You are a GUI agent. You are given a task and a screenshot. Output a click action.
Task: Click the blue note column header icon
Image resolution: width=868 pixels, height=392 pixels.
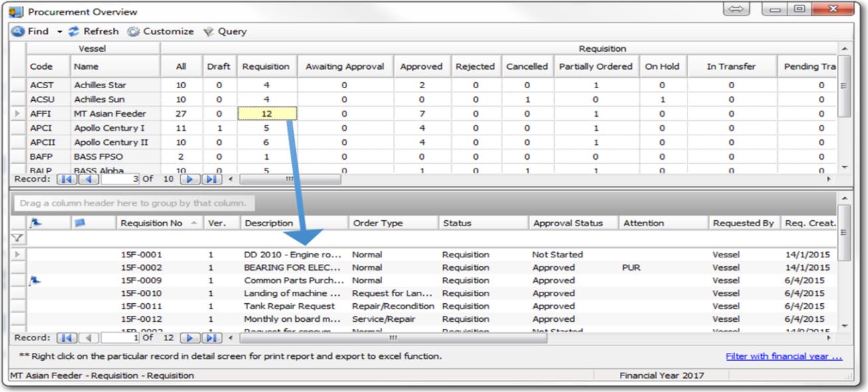tap(80, 223)
